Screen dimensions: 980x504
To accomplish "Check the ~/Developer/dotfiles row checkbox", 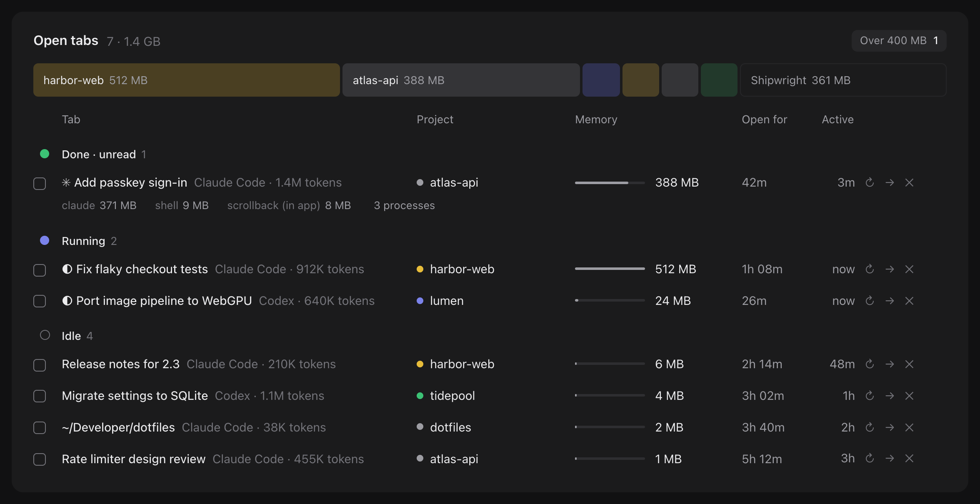I will click(40, 428).
